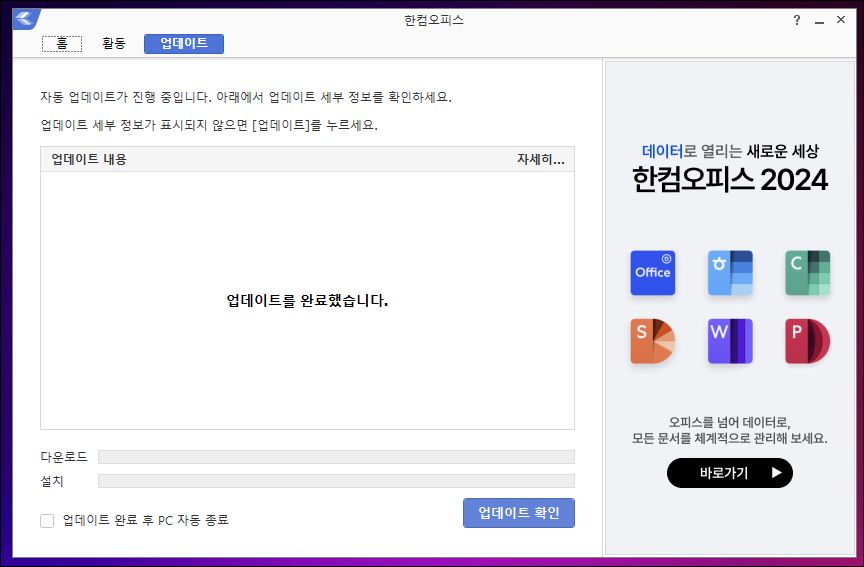Close the 한컴오피스 window
The image size is (864, 567).
click(841, 20)
